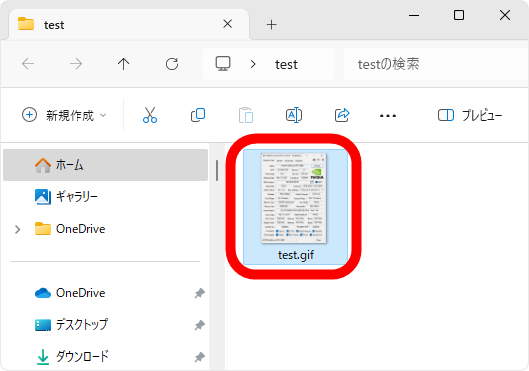The width and height of the screenshot is (529, 371).
Task: Click the Share icon in toolbar
Action: [342, 115]
